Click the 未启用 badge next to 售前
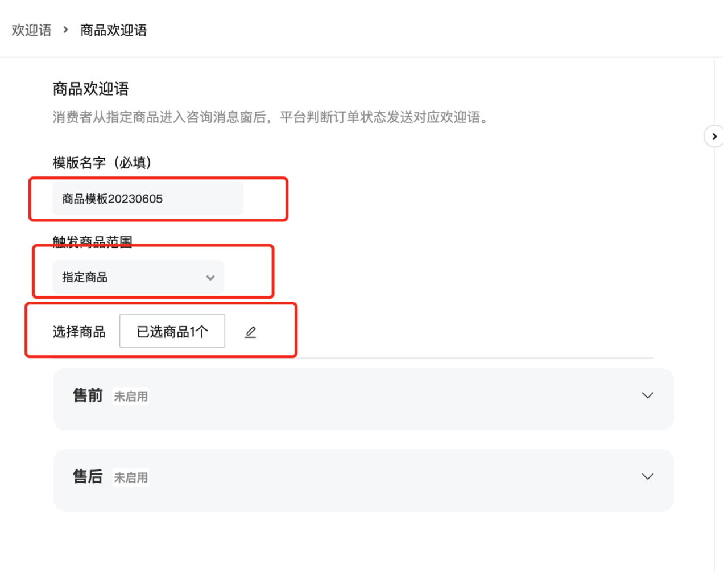Image resolution: width=728 pixels, height=581 pixels. coord(131,397)
